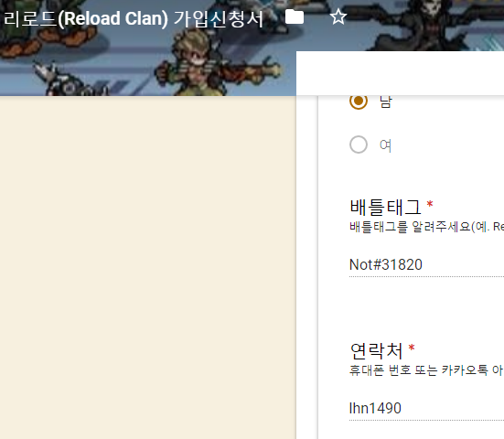Select the 남 radio button
This screenshot has height=439, width=504.
click(x=359, y=101)
